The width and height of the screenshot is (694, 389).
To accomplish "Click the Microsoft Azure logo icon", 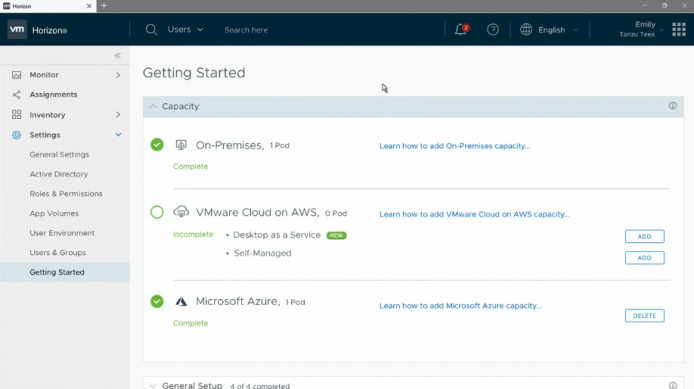I will click(x=181, y=301).
